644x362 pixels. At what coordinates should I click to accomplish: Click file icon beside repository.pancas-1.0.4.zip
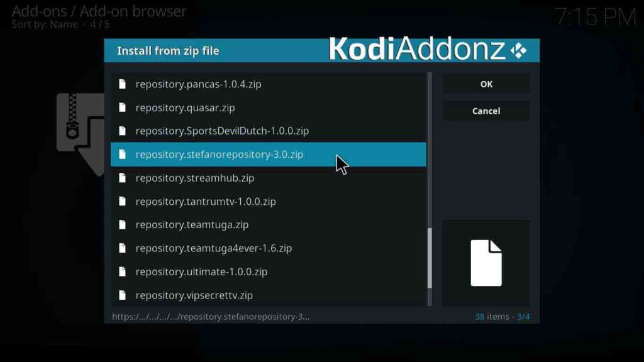[x=122, y=84]
